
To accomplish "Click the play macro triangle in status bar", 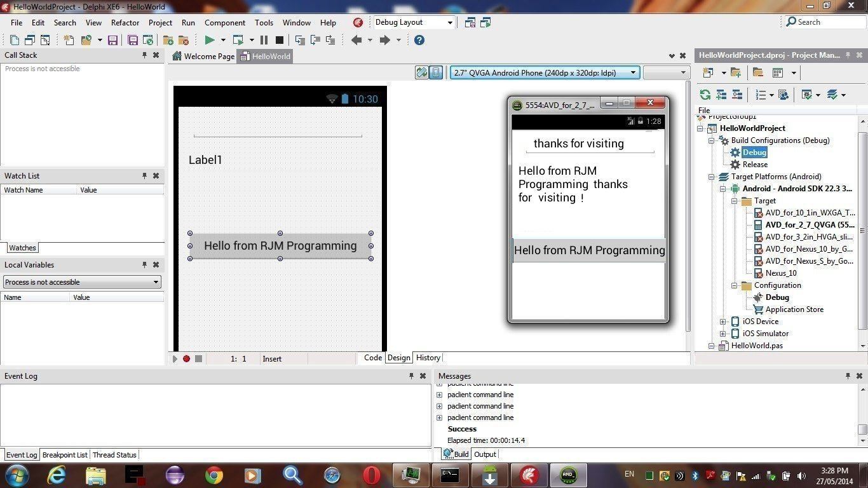I will pyautogui.click(x=175, y=358).
